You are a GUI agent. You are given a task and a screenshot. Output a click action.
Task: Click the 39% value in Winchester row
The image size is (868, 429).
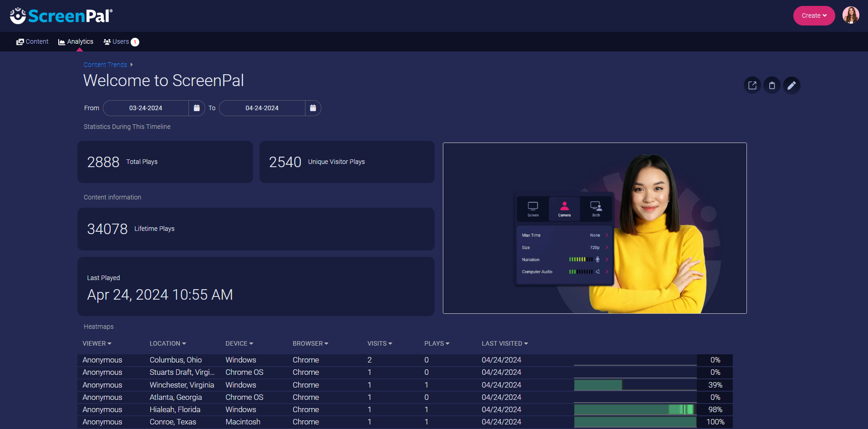[x=715, y=385]
